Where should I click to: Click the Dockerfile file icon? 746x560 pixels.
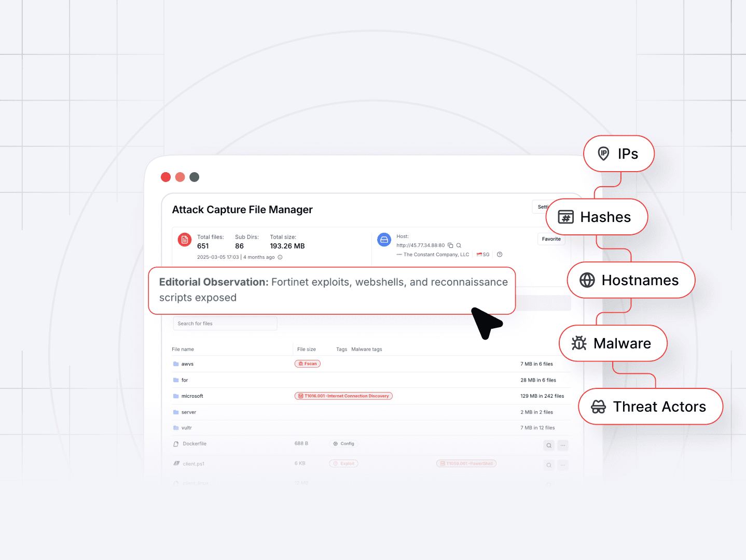point(176,444)
